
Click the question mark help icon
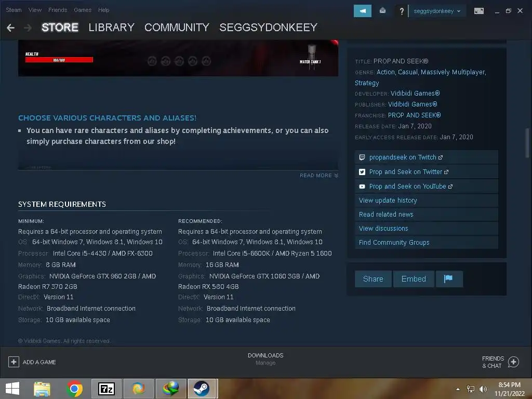[x=402, y=11]
